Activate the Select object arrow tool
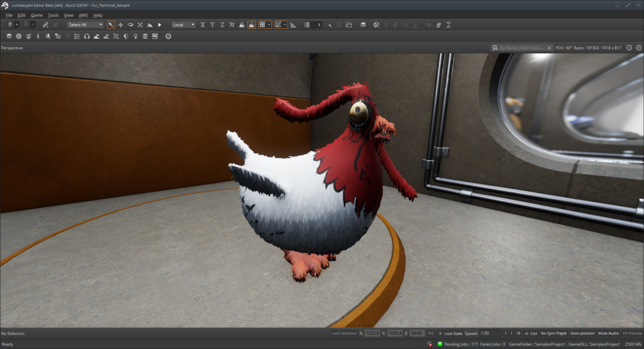Screen dimensions: 644x349 pyautogui.click(x=111, y=25)
